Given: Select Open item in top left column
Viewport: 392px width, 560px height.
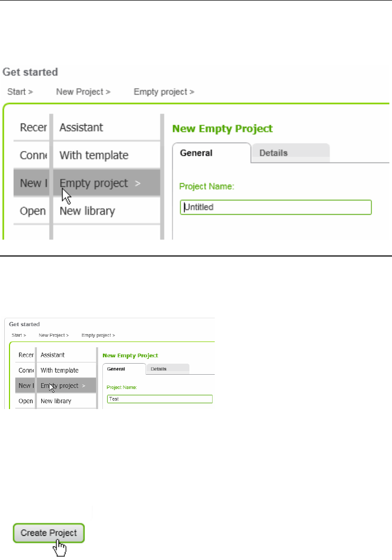Looking at the screenshot, I should (32, 211).
